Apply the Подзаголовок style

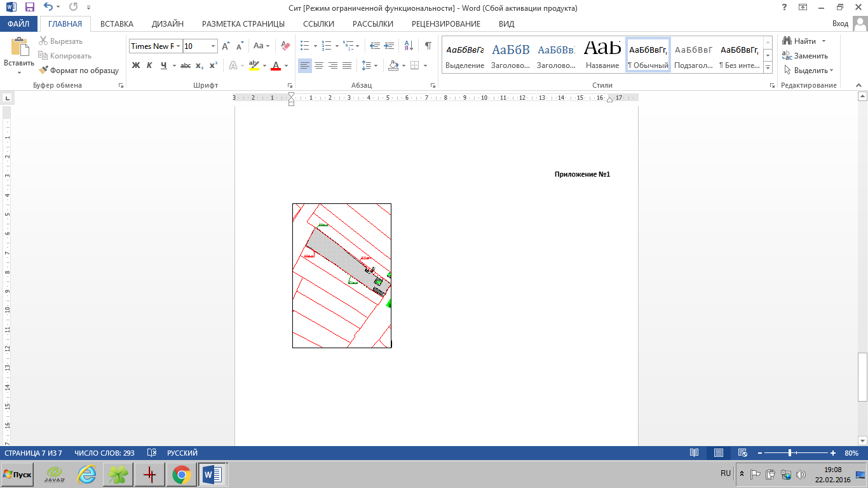(693, 56)
